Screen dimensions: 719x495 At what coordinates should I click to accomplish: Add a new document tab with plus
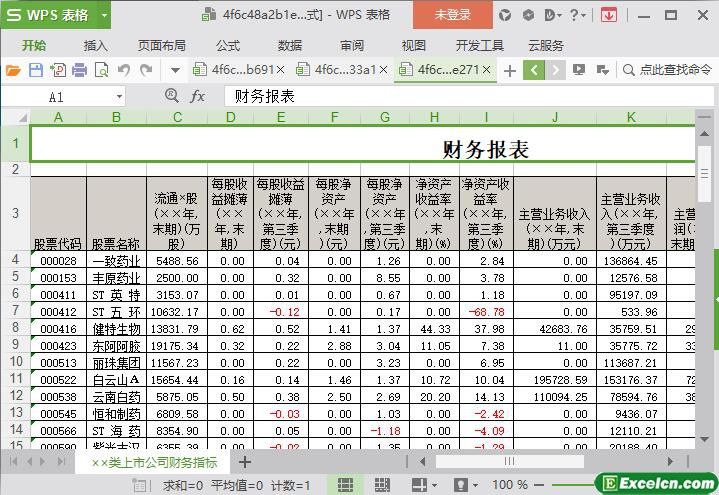click(x=509, y=71)
